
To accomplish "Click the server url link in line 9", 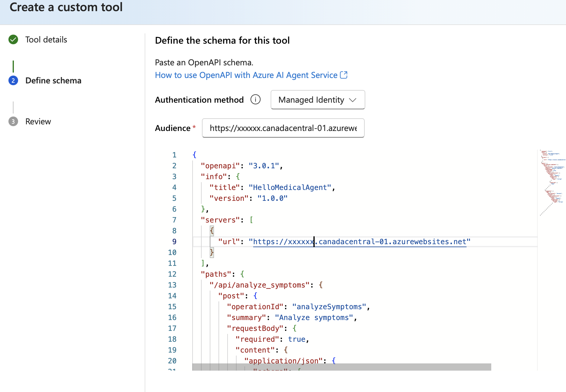I will pos(360,241).
